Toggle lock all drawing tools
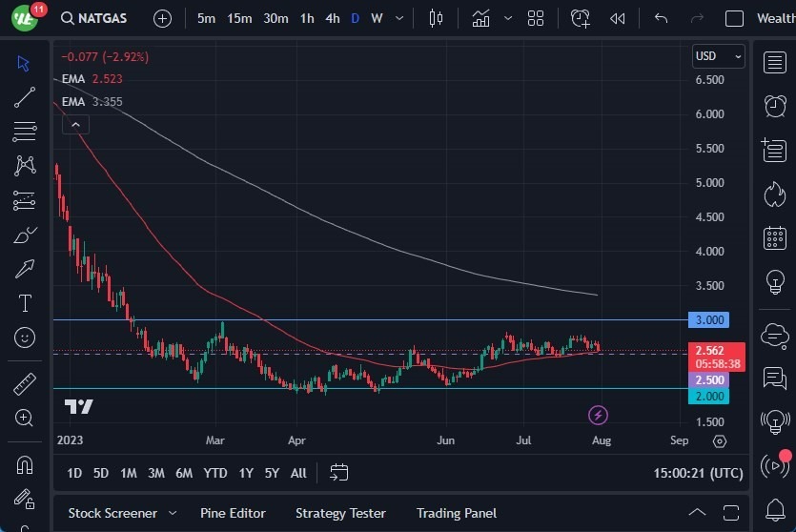 [25, 499]
